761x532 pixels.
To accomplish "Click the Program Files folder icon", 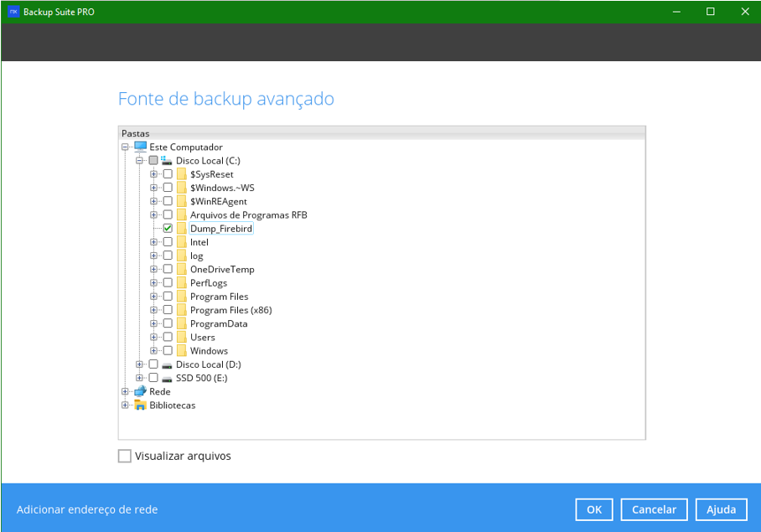I will (x=181, y=297).
